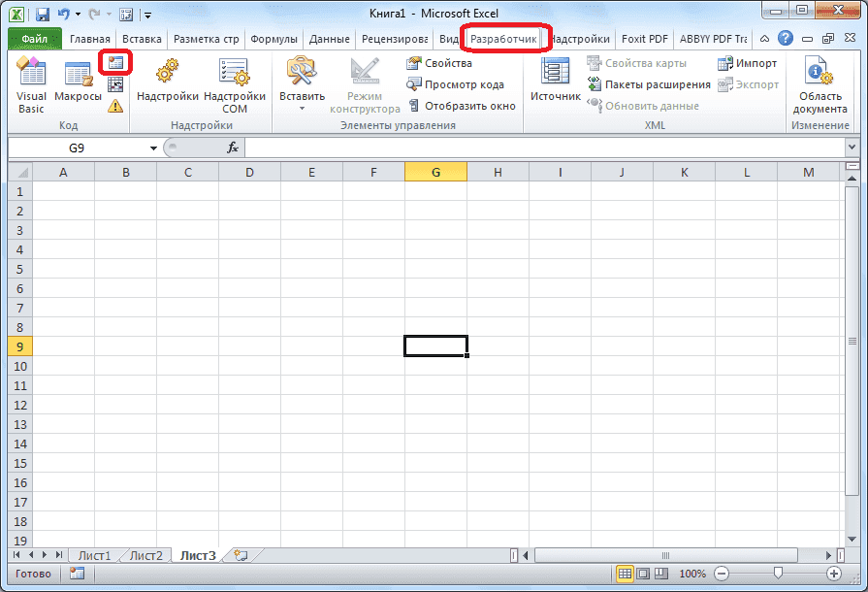
Task: Open the Макросы dialog
Action: [x=78, y=81]
